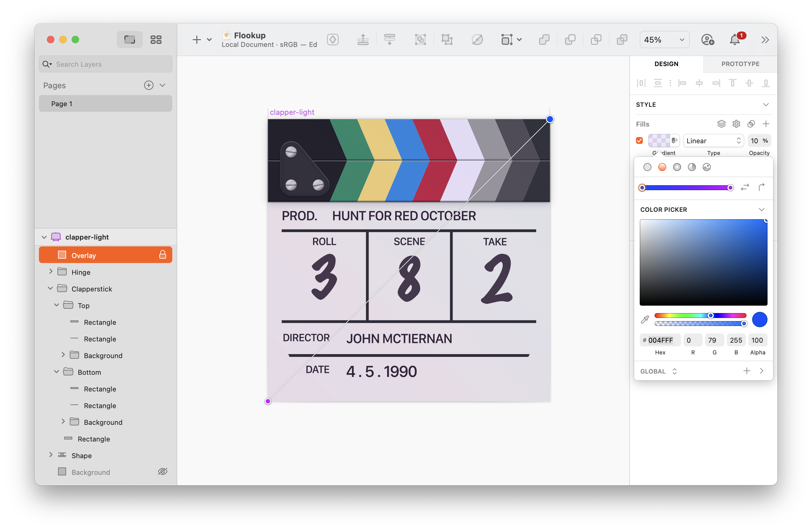This screenshot has height=531, width=812.
Task: Align layer to bottom edge
Action: (766, 83)
